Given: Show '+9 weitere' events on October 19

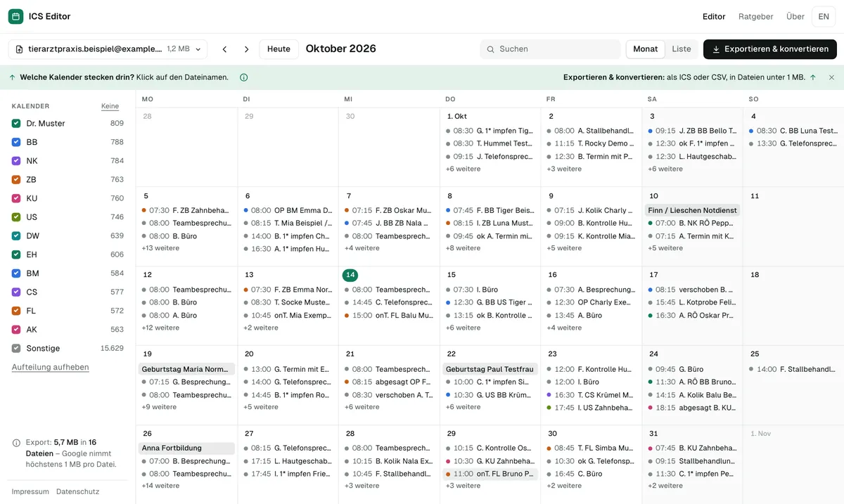Looking at the screenshot, I should tap(159, 407).
